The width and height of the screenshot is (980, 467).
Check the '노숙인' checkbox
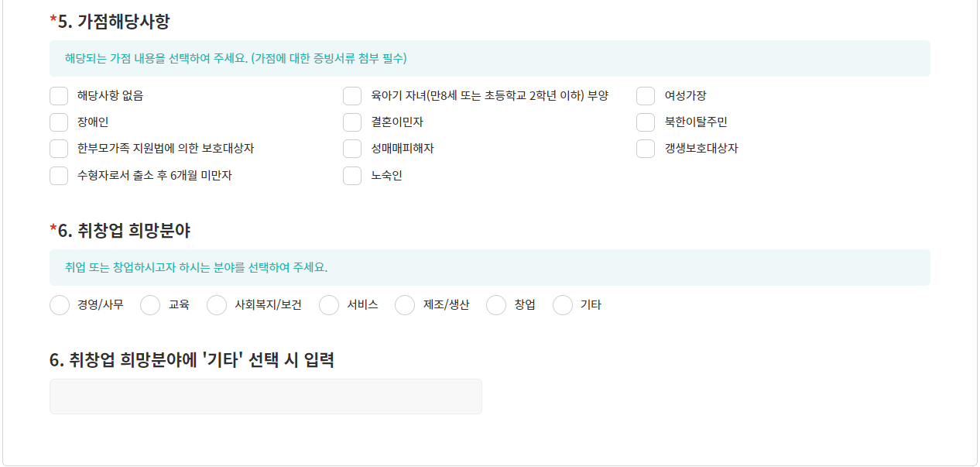[352, 176]
